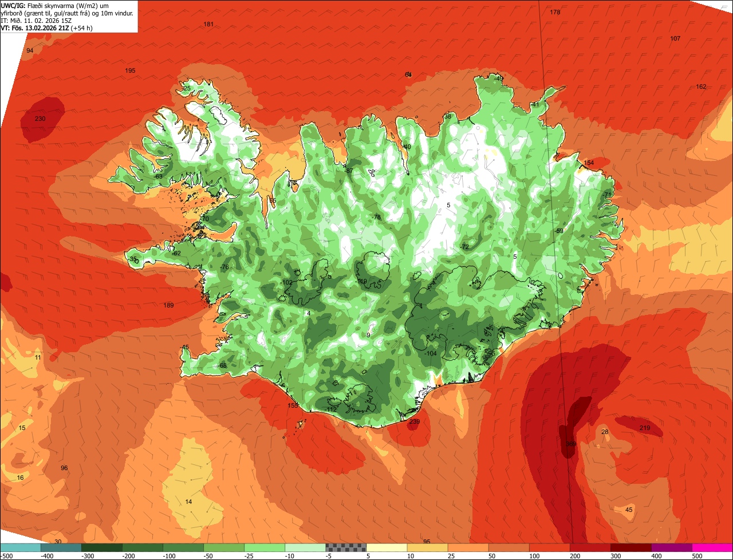Viewport: 733px width, 560px height.
Task: Click the map value 71 near the east fjords
Action: 608,195
